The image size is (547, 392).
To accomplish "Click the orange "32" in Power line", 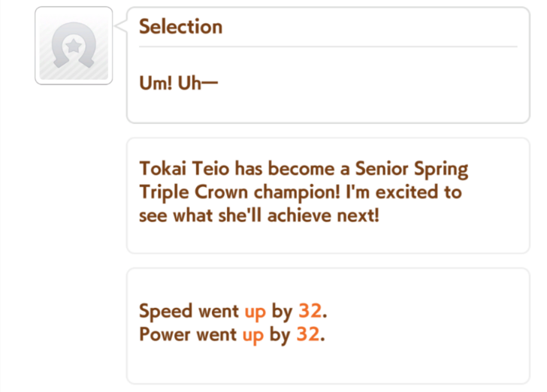I will (x=307, y=334).
